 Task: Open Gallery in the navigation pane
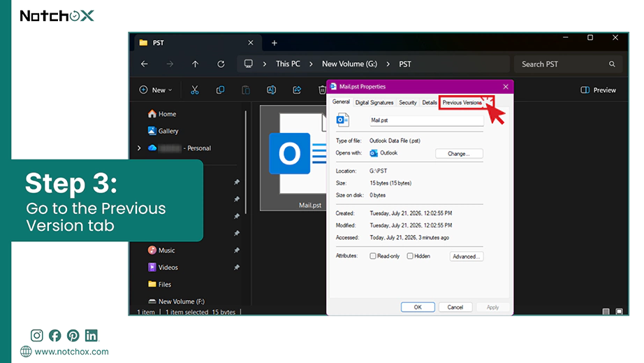tap(163, 131)
